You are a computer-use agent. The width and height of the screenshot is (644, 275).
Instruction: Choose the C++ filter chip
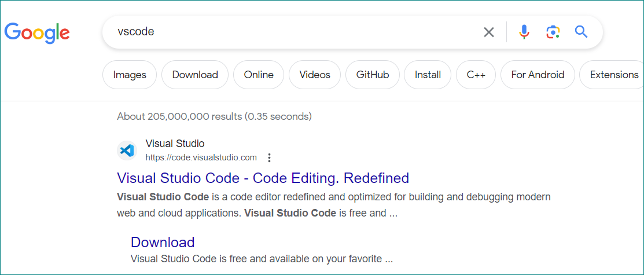[x=476, y=75]
